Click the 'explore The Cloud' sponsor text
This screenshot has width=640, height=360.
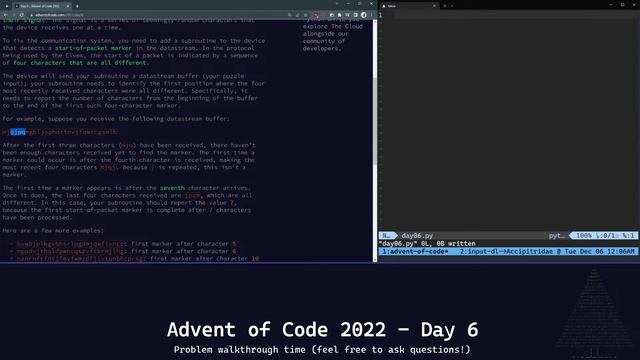click(x=333, y=27)
